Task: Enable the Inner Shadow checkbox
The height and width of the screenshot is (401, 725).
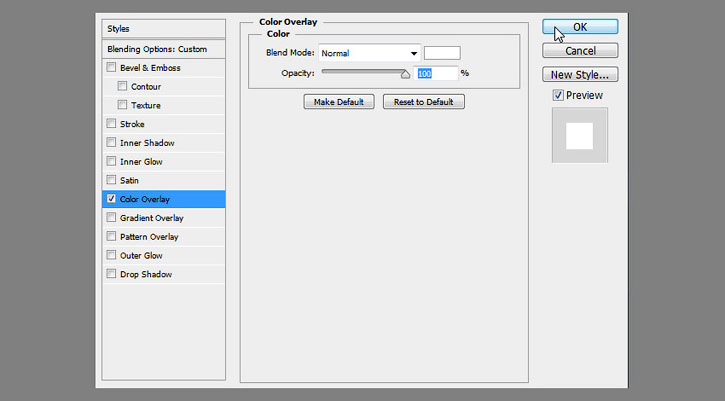Action: point(111,142)
